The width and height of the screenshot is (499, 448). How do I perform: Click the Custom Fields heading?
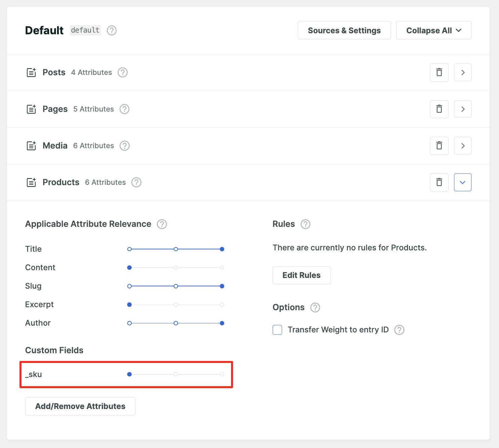[x=54, y=350]
